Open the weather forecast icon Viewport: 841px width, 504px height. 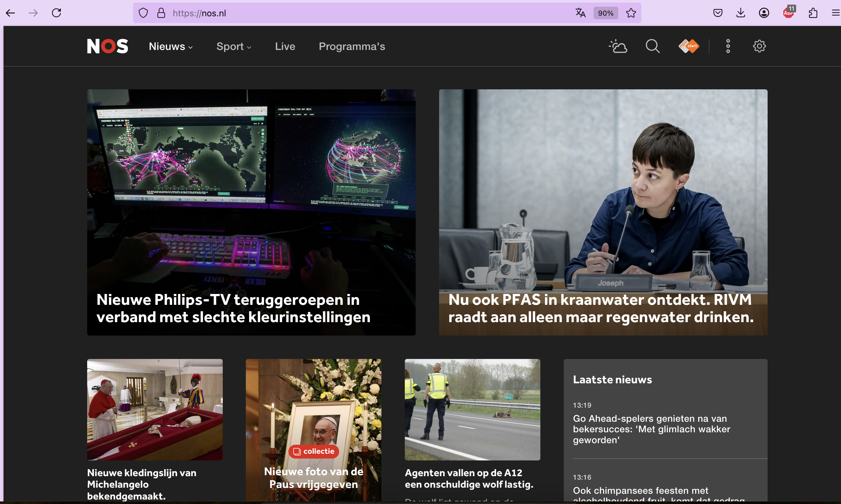618,46
